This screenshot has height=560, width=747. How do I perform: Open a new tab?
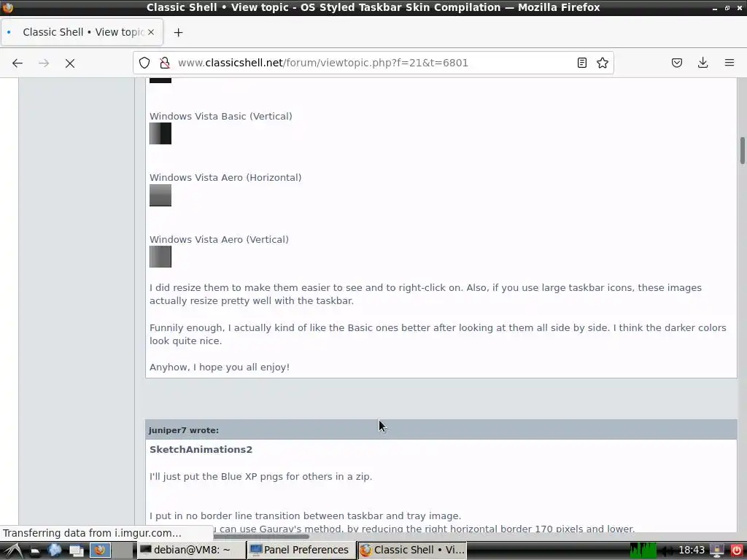pos(178,32)
